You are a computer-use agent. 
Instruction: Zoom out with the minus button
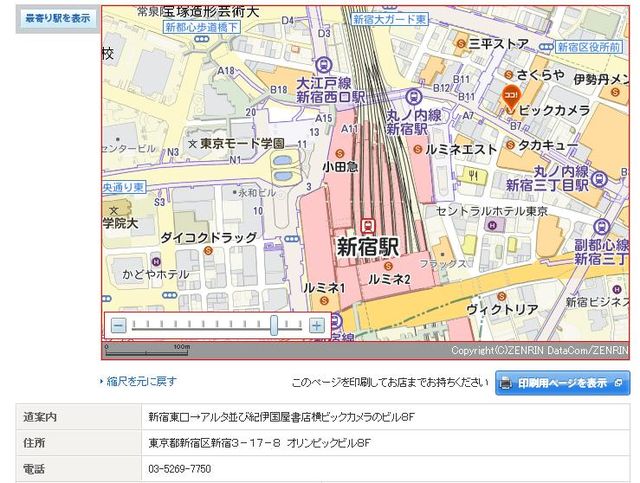click(119, 325)
